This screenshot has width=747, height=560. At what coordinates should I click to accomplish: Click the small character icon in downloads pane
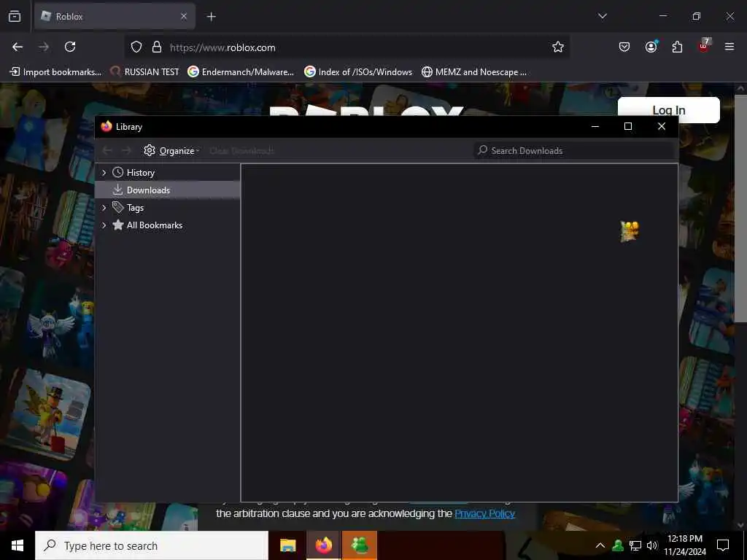click(x=630, y=231)
